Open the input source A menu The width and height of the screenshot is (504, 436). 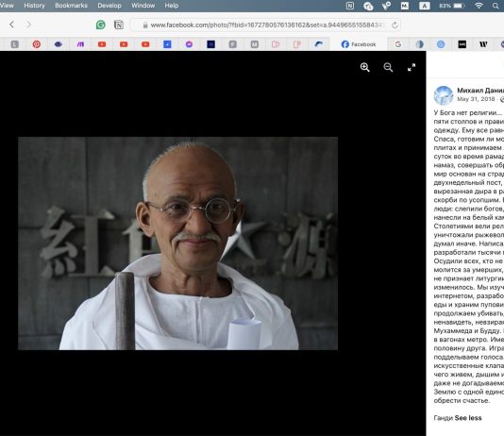point(425,6)
